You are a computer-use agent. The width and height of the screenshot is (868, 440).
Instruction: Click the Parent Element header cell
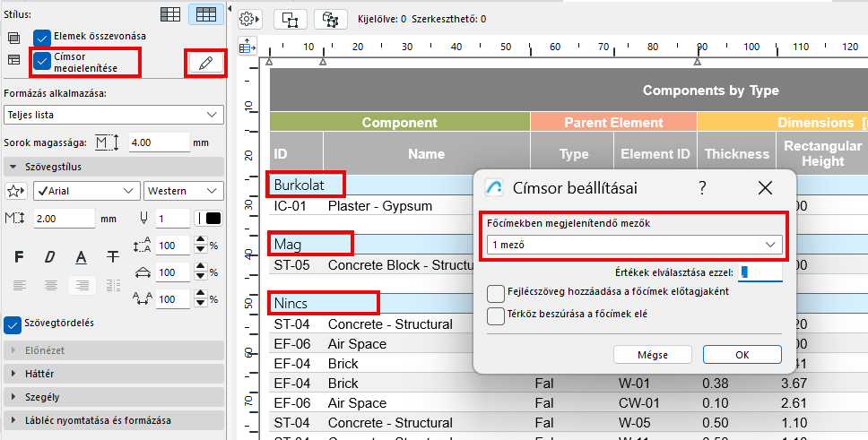pos(613,122)
